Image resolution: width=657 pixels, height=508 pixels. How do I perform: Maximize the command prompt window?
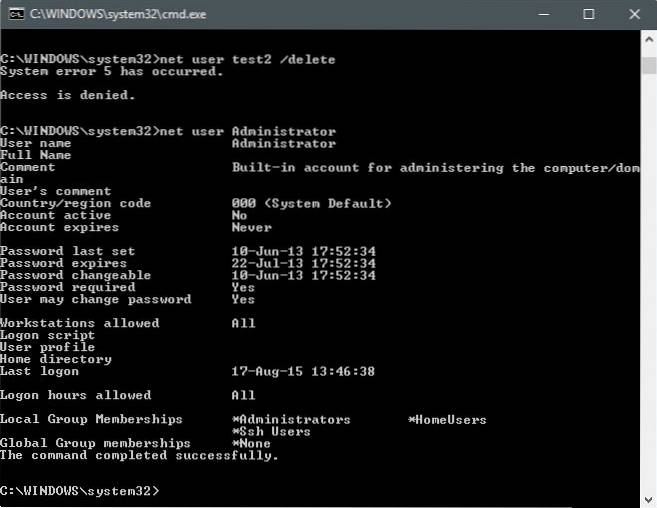[589, 14]
